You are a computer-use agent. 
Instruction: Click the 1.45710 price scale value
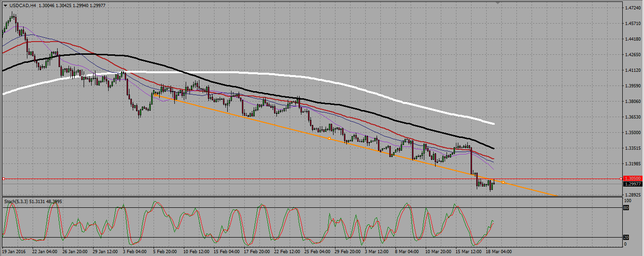633,24
